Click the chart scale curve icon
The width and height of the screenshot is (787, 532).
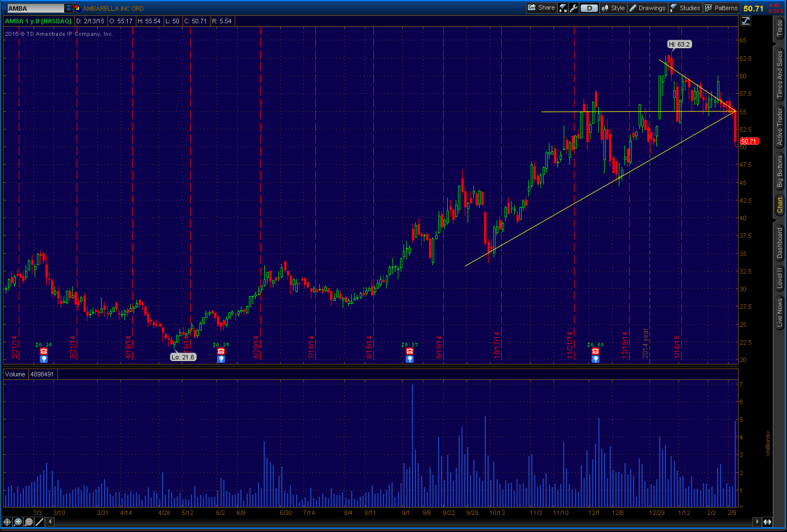[746, 21]
